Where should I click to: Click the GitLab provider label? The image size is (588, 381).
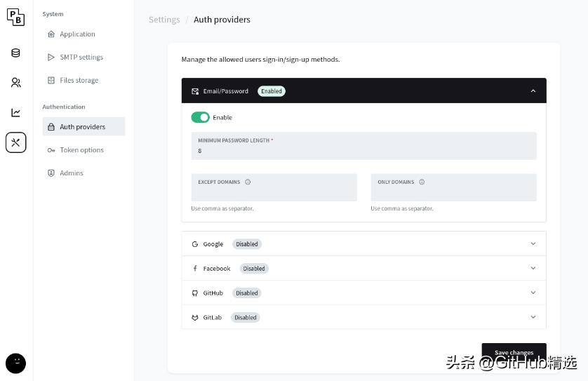(x=212, y=318)
